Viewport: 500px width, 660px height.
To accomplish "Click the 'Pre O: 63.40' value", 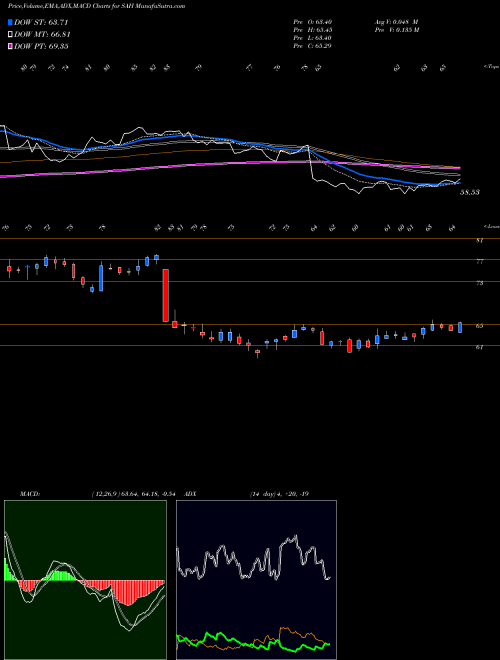I will [x=313, y=22].
